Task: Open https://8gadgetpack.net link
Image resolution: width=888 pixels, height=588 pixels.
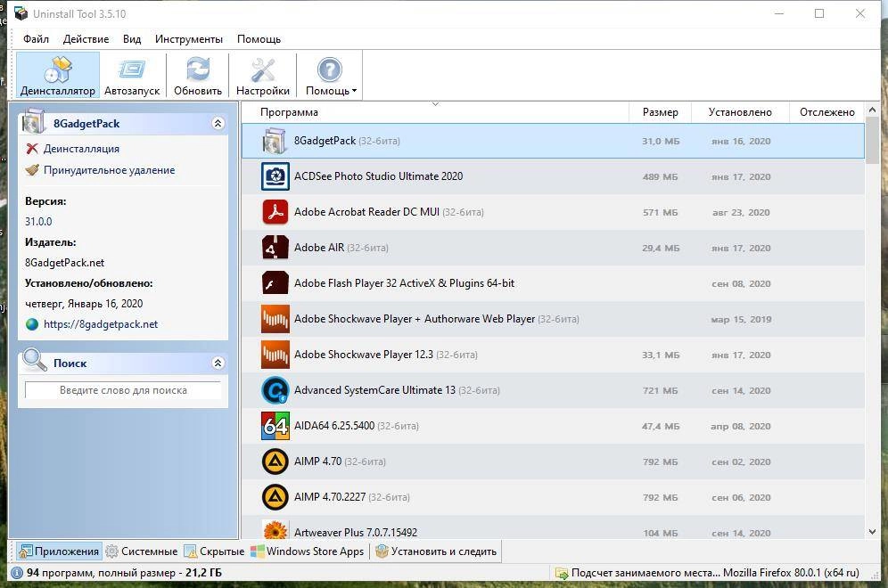Action: point(101,324)
